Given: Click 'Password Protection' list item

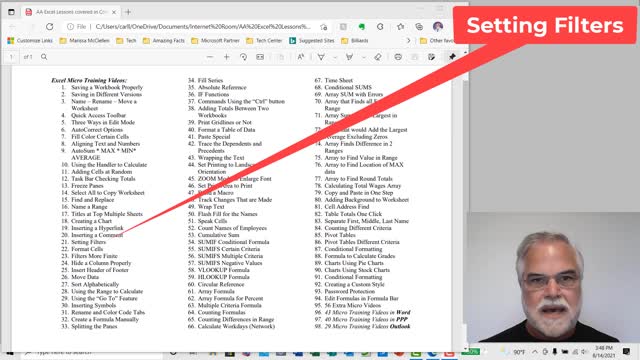Looking at the screenshot, I should (x=349, y=291).
